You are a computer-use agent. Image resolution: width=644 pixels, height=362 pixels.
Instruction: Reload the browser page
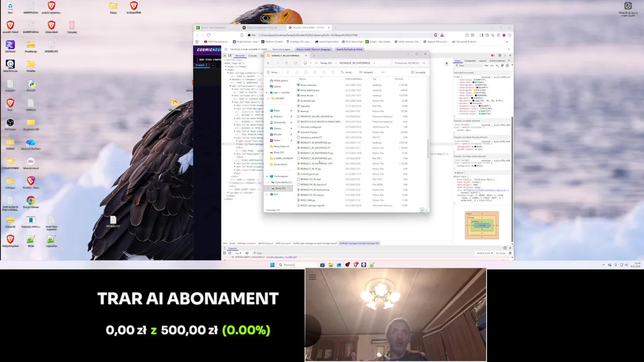tap(208, 35)
